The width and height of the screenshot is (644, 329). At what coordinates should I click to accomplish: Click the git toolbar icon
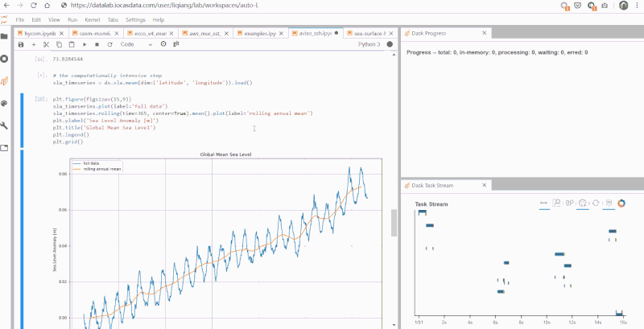click(175, 43)
